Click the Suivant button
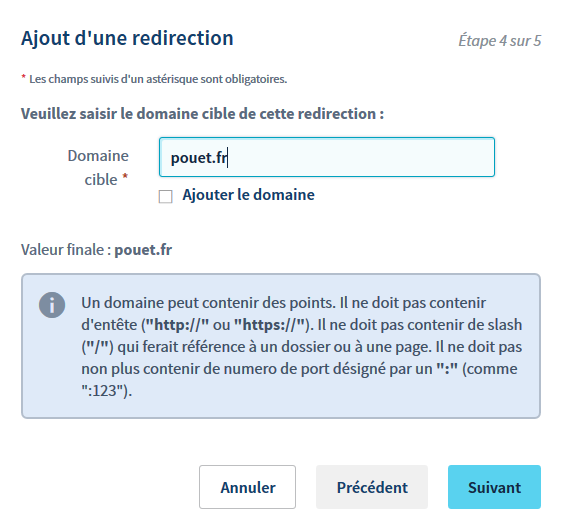The height and width of the screenshot is (526, 567). tap(494, 487)
